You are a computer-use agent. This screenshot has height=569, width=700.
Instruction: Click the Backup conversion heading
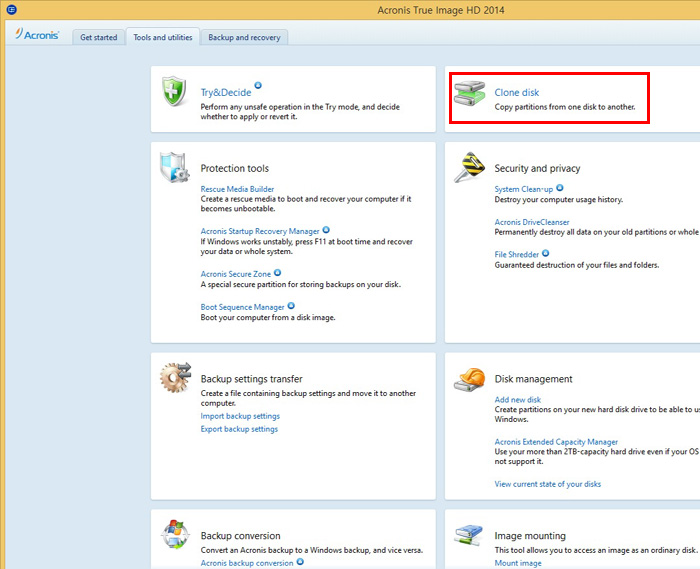click(x=241, y=536)
